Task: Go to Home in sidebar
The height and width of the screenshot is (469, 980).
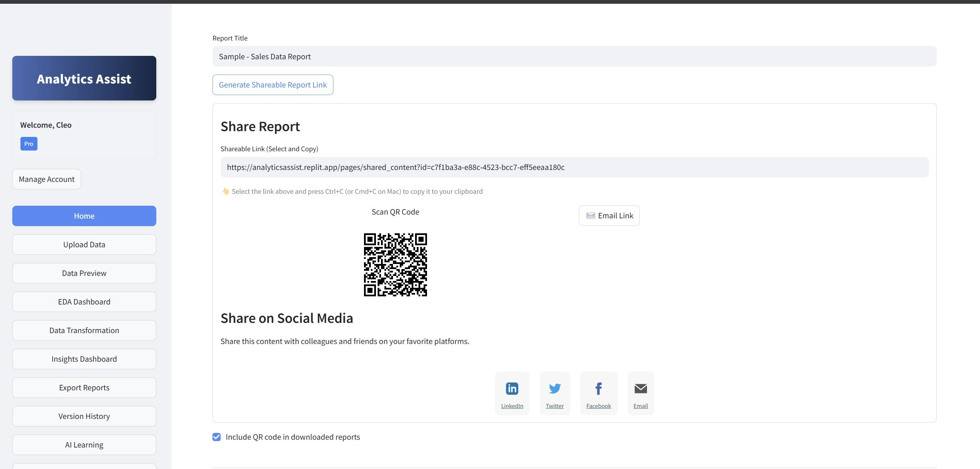Action: pos(84,216)
